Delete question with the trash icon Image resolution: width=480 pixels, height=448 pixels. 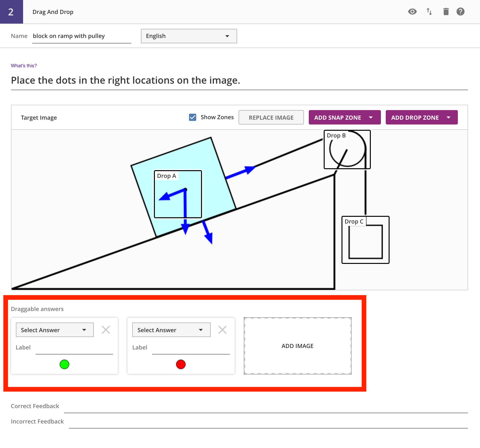(446, 12)
